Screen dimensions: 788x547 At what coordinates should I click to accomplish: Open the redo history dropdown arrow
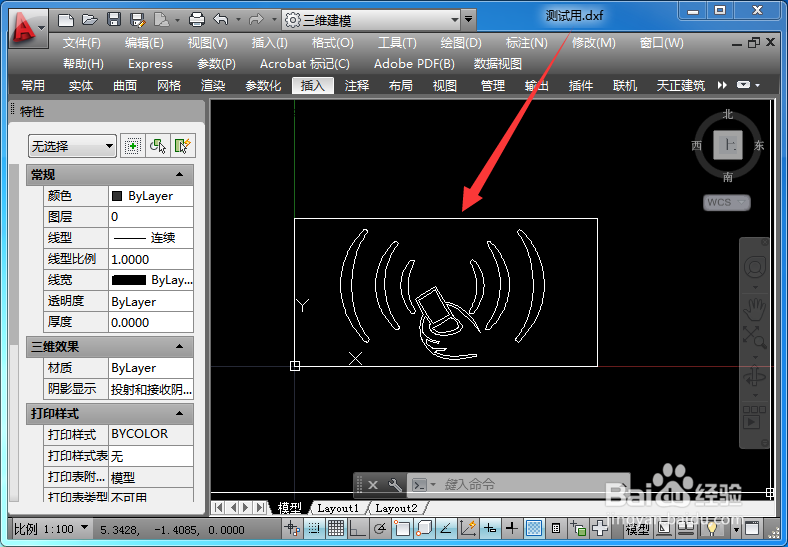point(274,20)
